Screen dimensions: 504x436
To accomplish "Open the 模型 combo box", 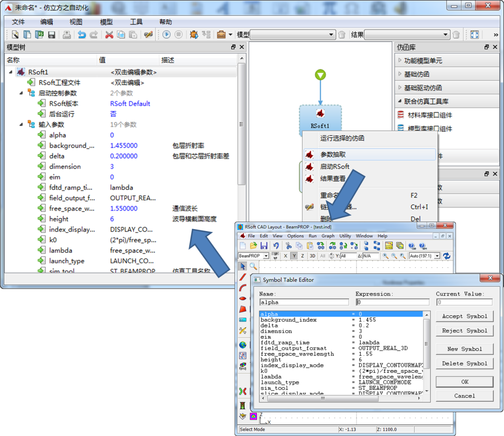I will click(x=293, y=35).
